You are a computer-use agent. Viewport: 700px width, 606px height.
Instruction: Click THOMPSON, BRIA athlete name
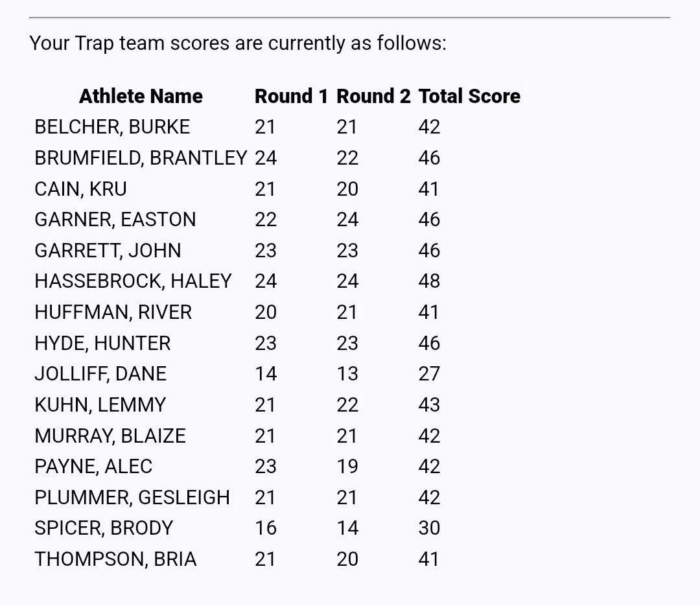(115, 559)
